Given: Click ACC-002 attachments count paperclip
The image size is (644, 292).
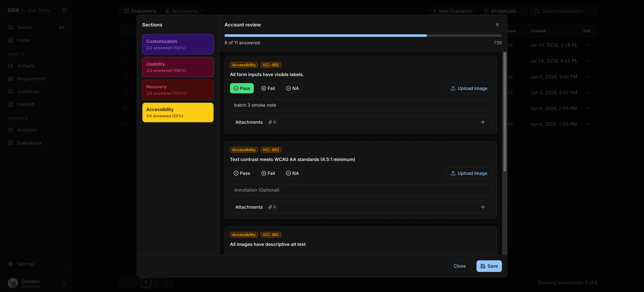Looking at the screenshot, I should 272,122.
